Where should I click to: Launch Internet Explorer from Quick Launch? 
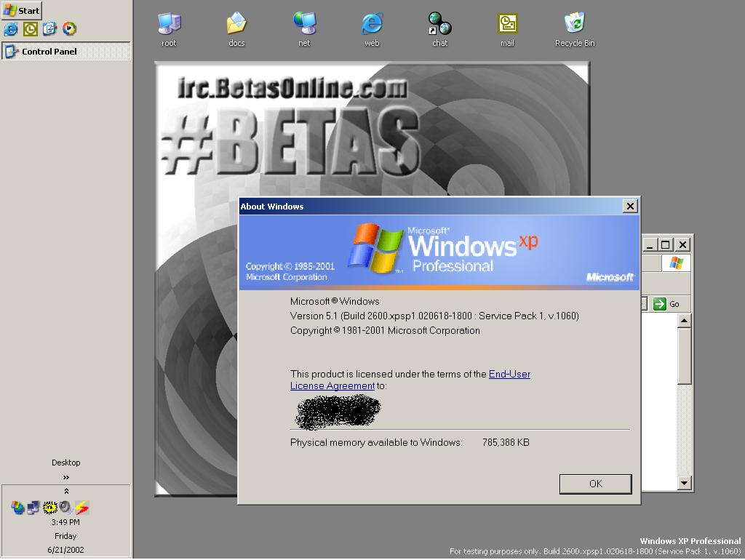(x=10, y=29)
